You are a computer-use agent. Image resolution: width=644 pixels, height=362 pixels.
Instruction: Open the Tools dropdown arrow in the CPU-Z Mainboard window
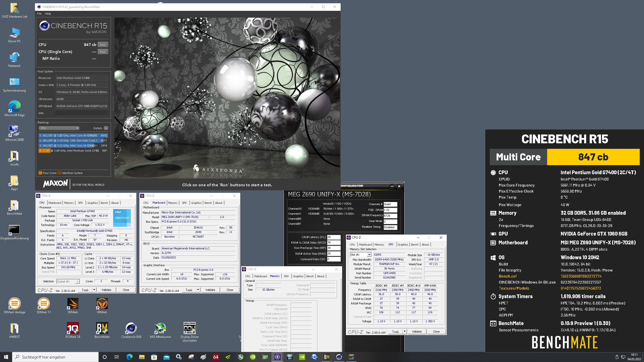(198, 290)
